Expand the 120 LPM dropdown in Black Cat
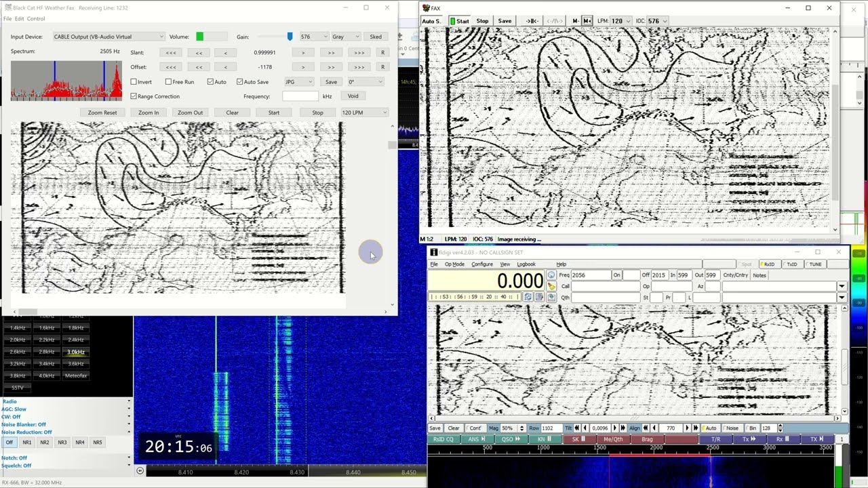 (364, 113)
